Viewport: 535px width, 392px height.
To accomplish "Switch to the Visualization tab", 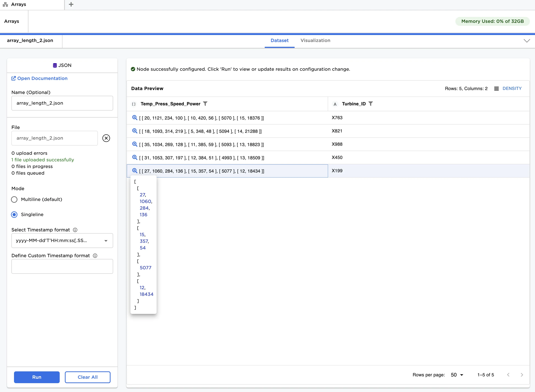I will (315, 41).
